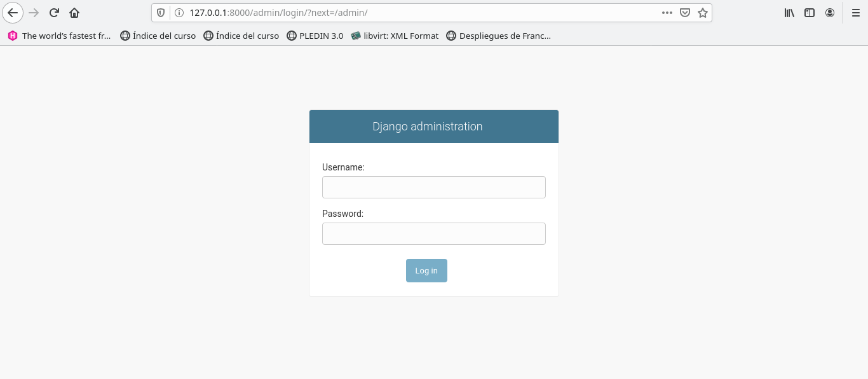Show sidebars icon
The image size is (868, 379).
click(810, 13)
